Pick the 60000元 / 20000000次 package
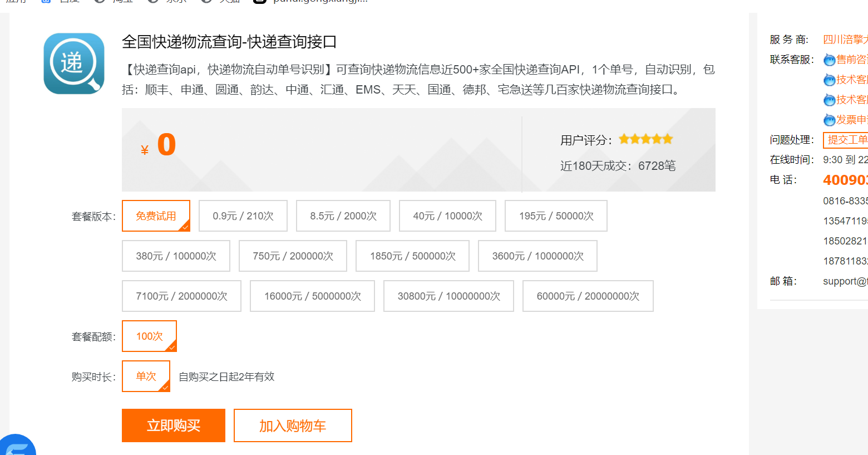The width and height of the screenshot is (868, 455). 588,296
